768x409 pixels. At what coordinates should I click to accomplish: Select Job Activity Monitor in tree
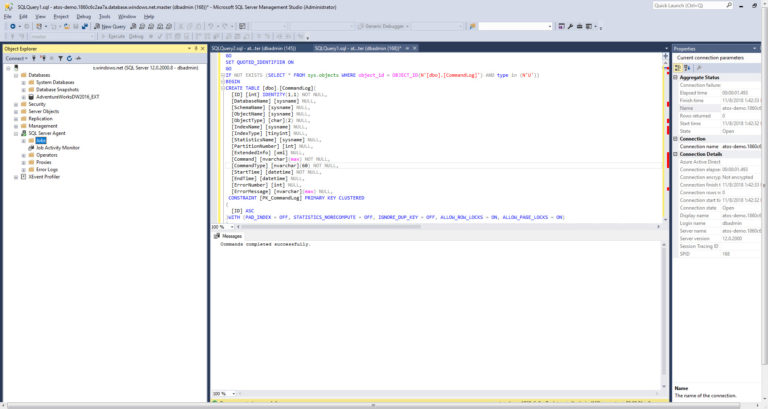57,147
